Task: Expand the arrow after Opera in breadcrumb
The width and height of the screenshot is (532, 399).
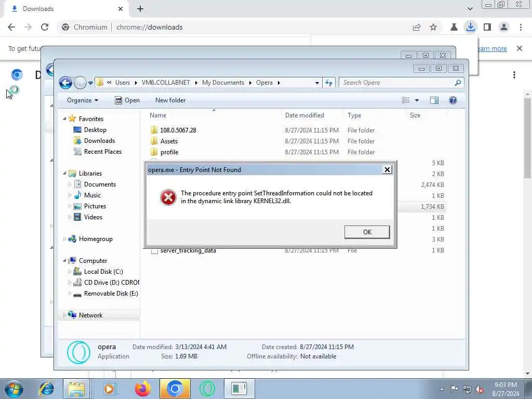Action: pyautogui.click(x=278, y=83)
